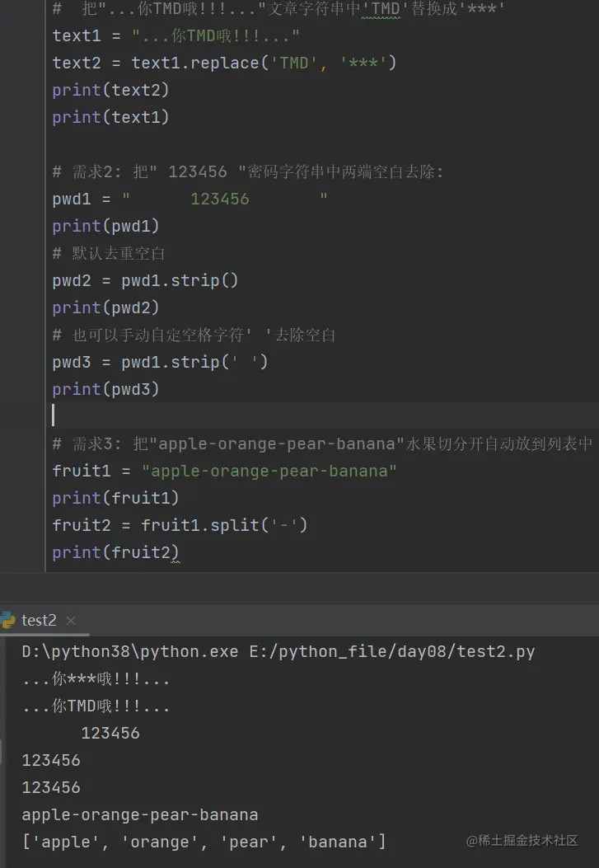599x868 pixels.
Task: Click console output apple-orange-pear-banana
Action: pyautogui.click(x=140, y=815)
